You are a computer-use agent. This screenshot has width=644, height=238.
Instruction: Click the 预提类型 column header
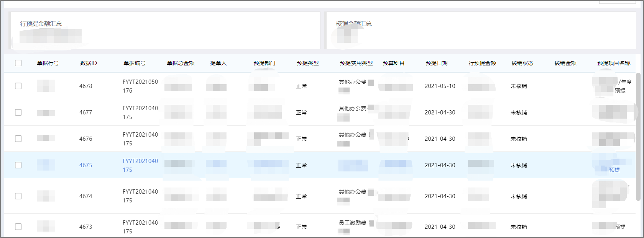tap(308, 63)
